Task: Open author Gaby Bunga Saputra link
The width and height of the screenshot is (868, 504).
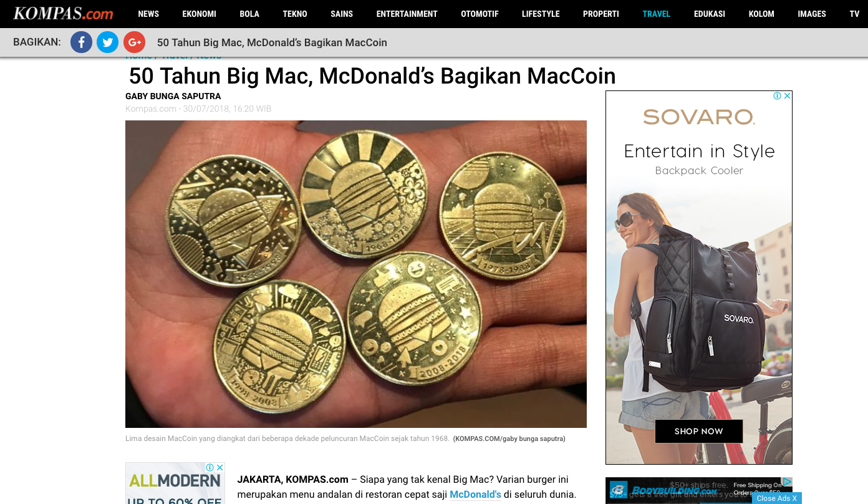Action: (173, 96)
